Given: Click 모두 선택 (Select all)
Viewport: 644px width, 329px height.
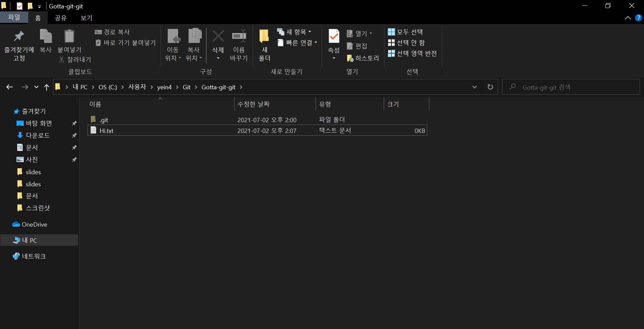Looking at the screenshot, I should [x=406, y=32].
